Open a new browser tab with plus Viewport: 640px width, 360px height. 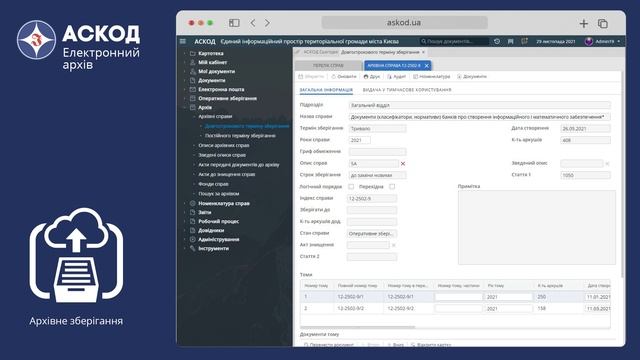click(584, 24)
